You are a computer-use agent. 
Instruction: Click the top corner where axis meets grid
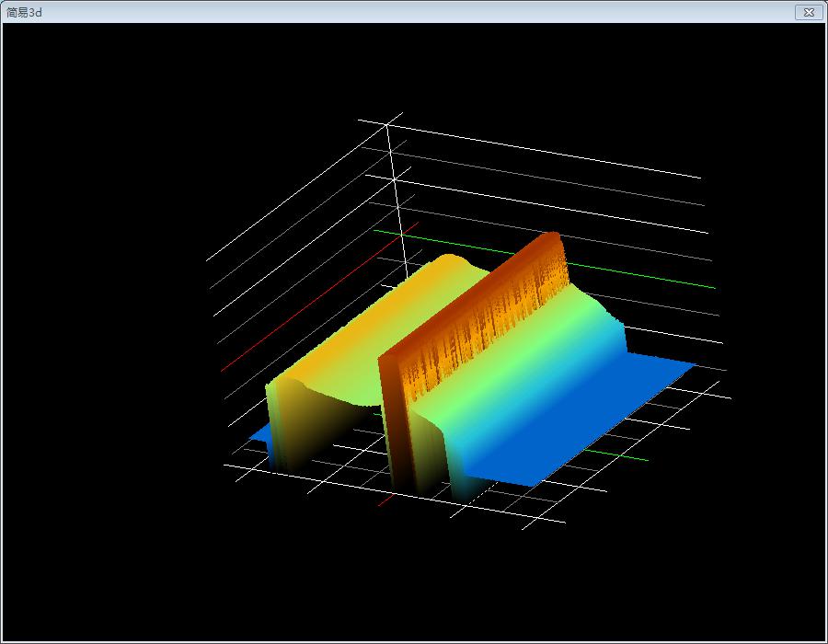[x=387, y=123]
